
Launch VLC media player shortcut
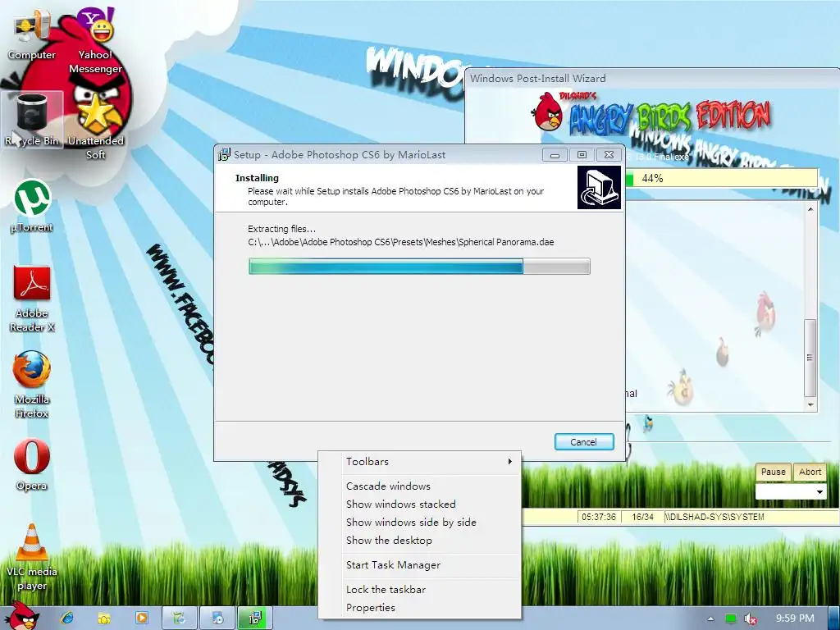32,557
